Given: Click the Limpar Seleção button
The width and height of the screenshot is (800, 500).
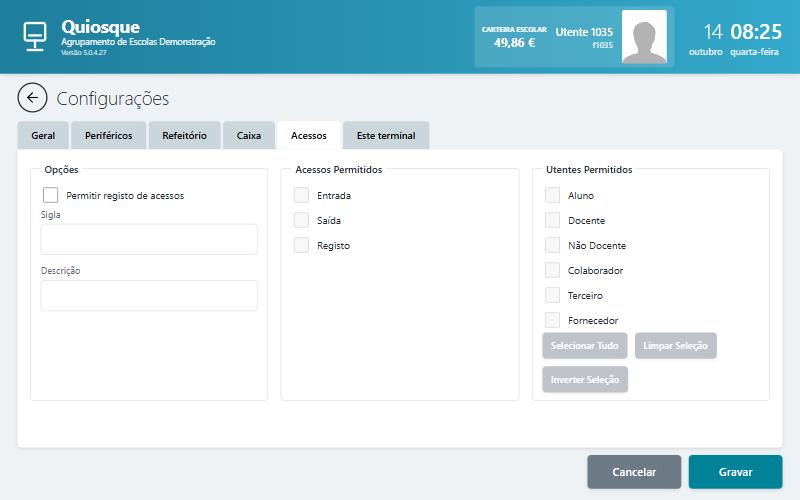Looking at the screenshot, I should point(676,345).
